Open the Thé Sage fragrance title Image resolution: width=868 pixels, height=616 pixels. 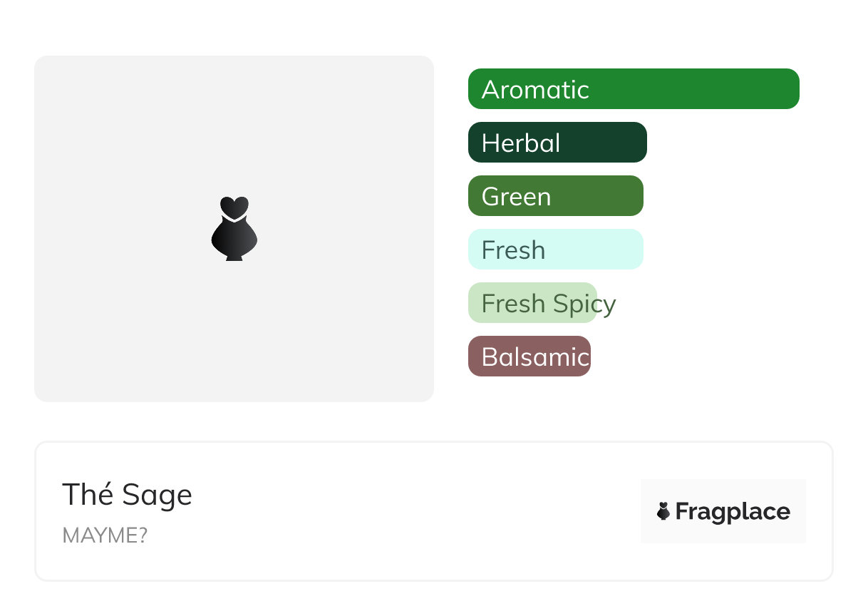127,495
